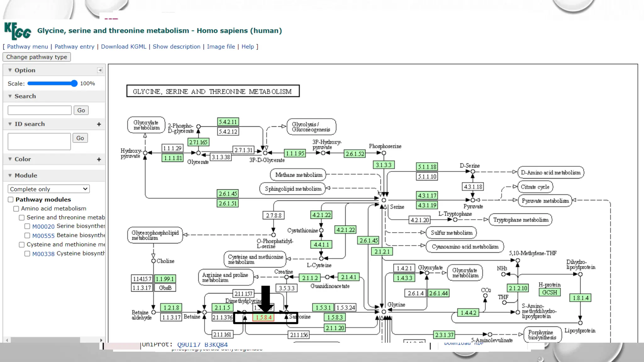Click inside the Search text field
Image resolution: width=644 pixels, height=362 pixels.
40,110
